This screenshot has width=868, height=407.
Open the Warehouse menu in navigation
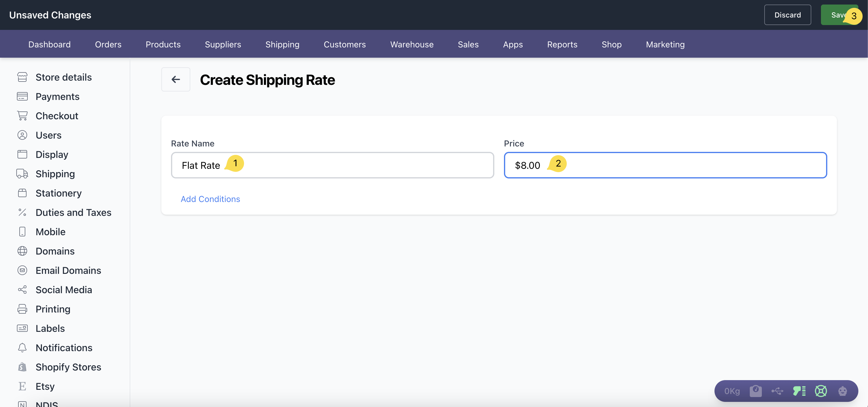point(412,44)
